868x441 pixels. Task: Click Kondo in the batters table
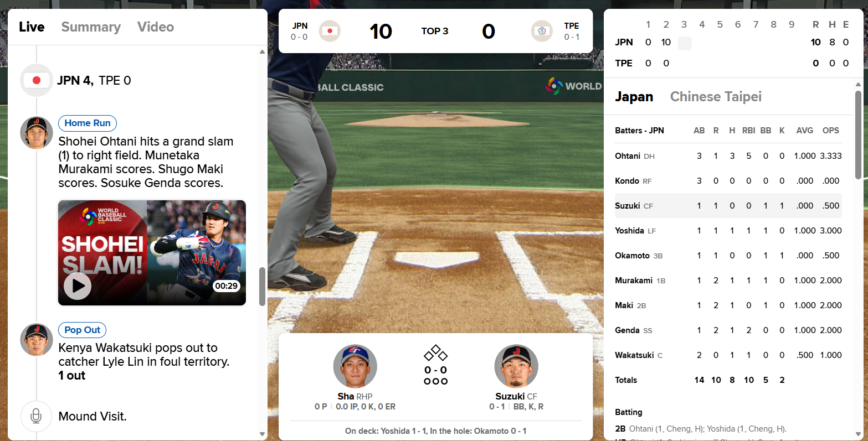click(627, 181)
